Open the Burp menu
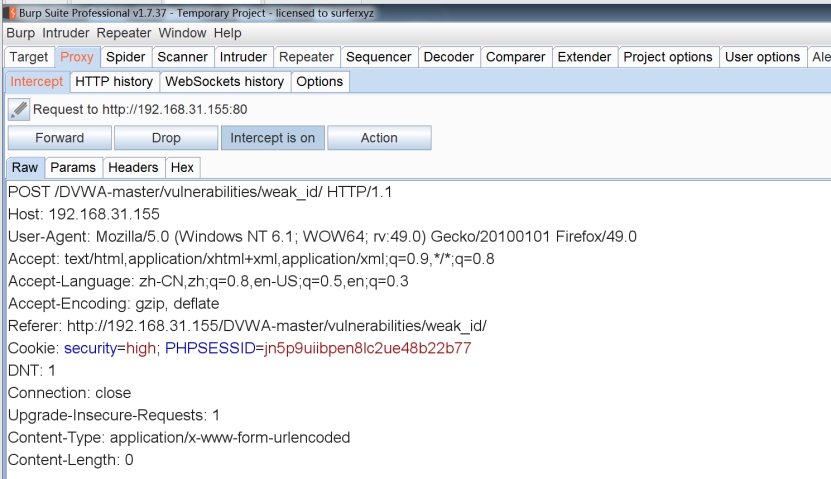Image resolution: width=831 pixels, height=479 pixels. [x=21, y=33]
